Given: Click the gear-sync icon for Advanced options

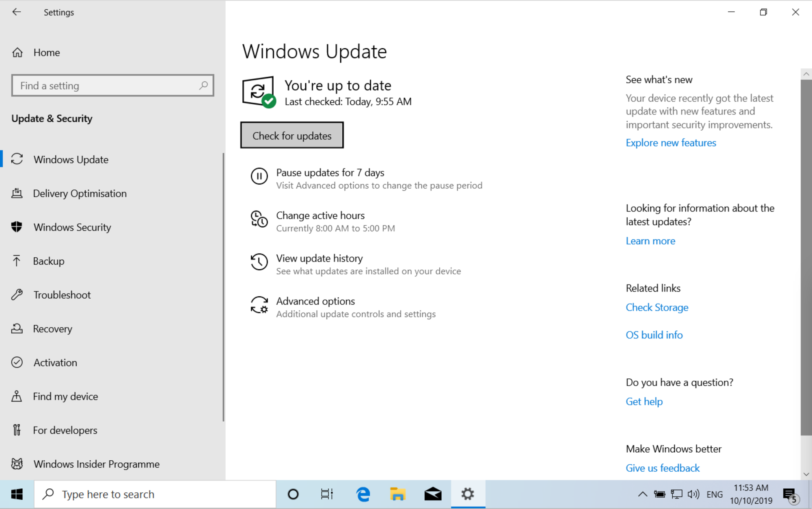Looking at the screenshot, I should click(x=259, y=305).
